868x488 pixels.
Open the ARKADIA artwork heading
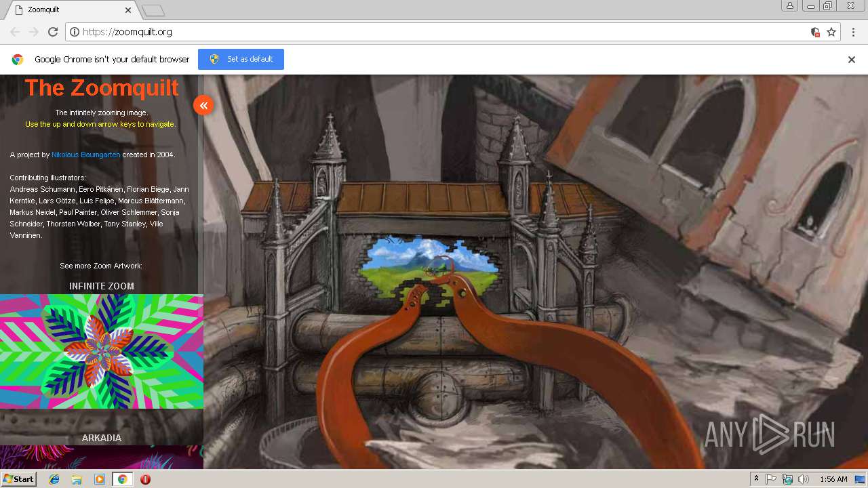tap(102, 438)
